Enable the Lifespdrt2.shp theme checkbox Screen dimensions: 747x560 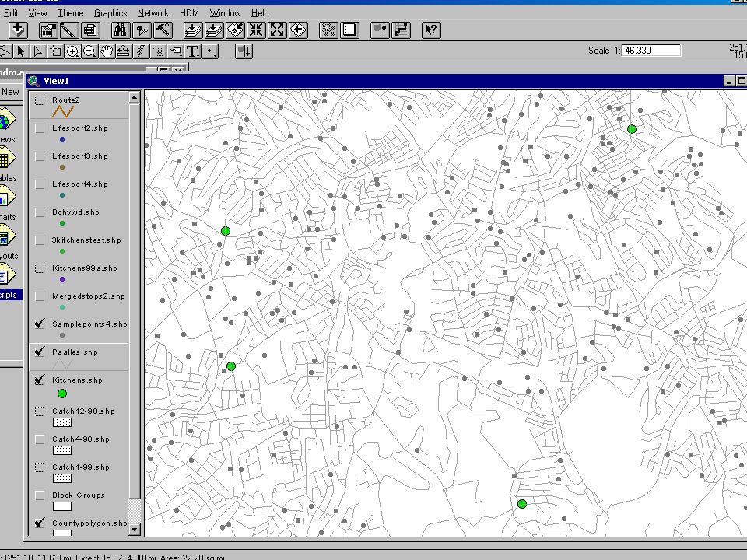40,128
